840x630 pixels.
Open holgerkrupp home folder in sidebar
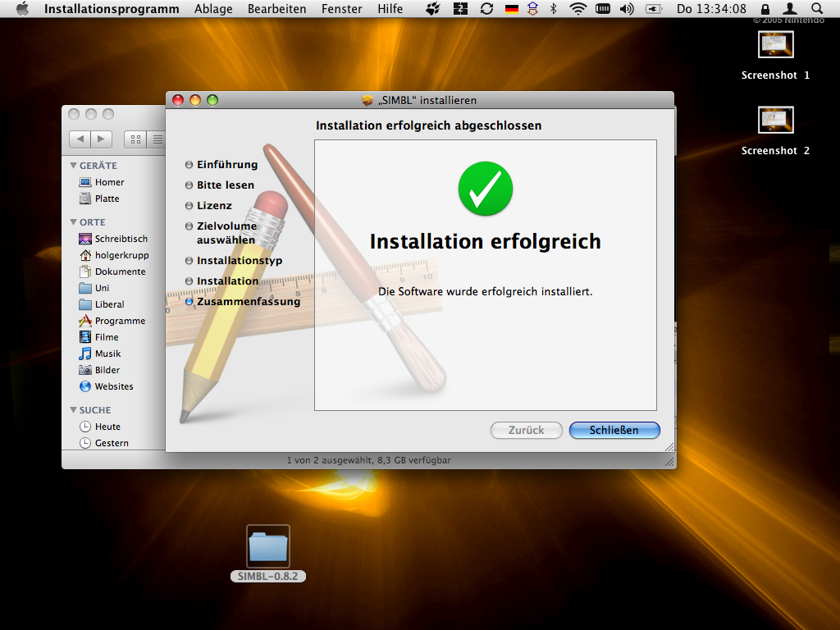coord(113,255)
